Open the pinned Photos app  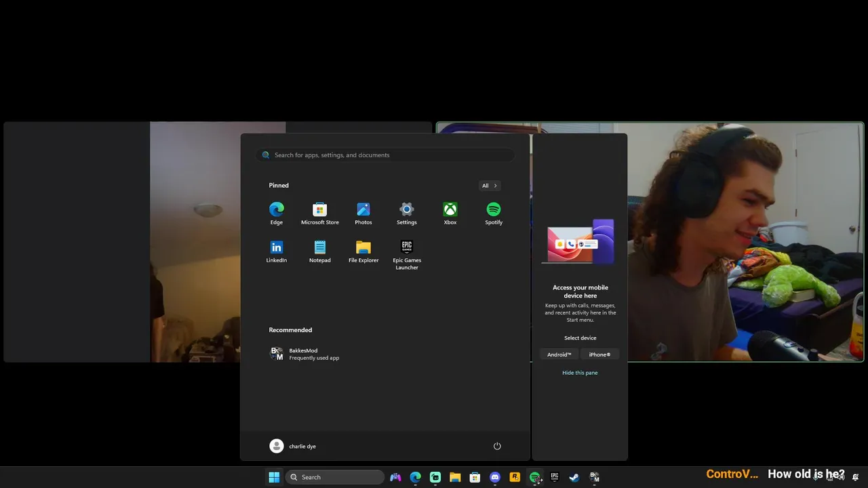[363, 213]
